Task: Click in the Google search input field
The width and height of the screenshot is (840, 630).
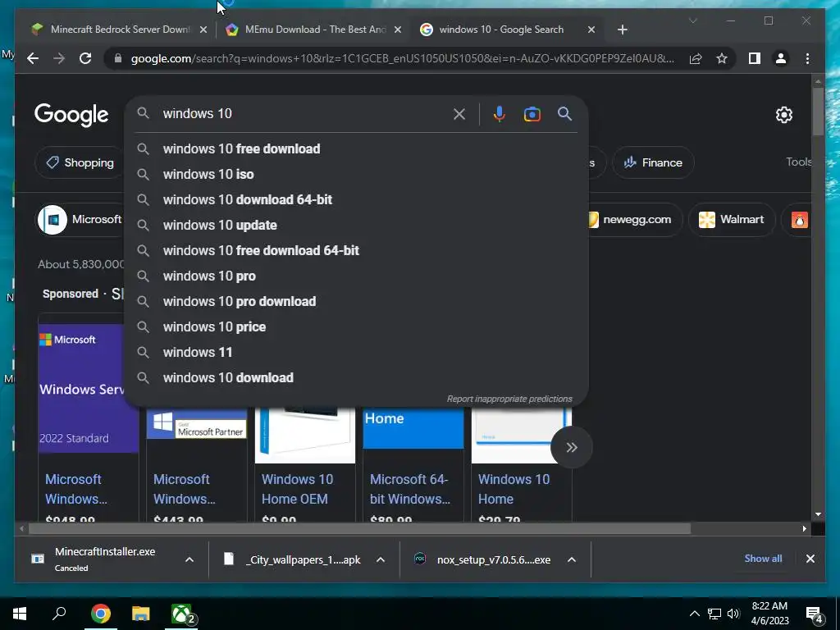Action: click(x=305, y=113)
